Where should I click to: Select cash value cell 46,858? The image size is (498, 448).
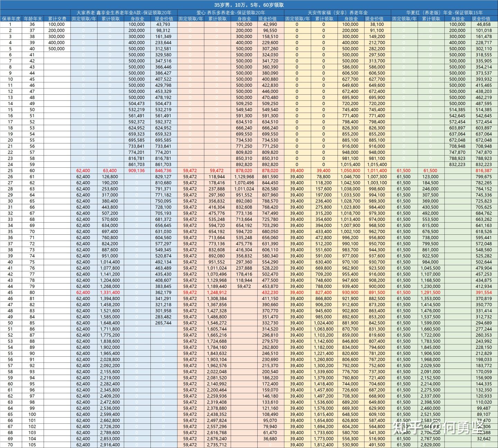(484, 25)
